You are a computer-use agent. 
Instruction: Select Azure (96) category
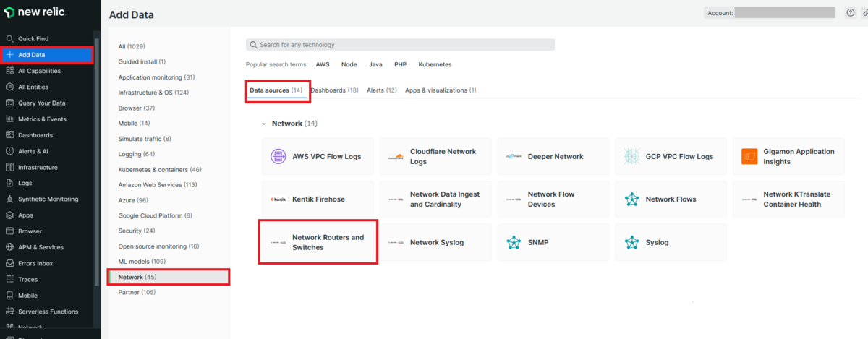pos(133,200)
